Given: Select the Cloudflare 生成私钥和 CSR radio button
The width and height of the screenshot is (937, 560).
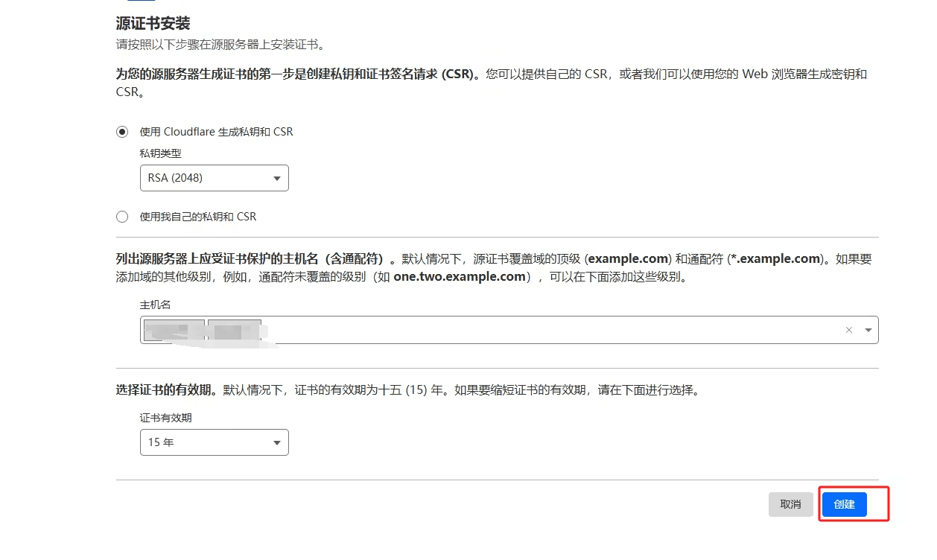Looking at the screenshot, I should tap(122, 132).
